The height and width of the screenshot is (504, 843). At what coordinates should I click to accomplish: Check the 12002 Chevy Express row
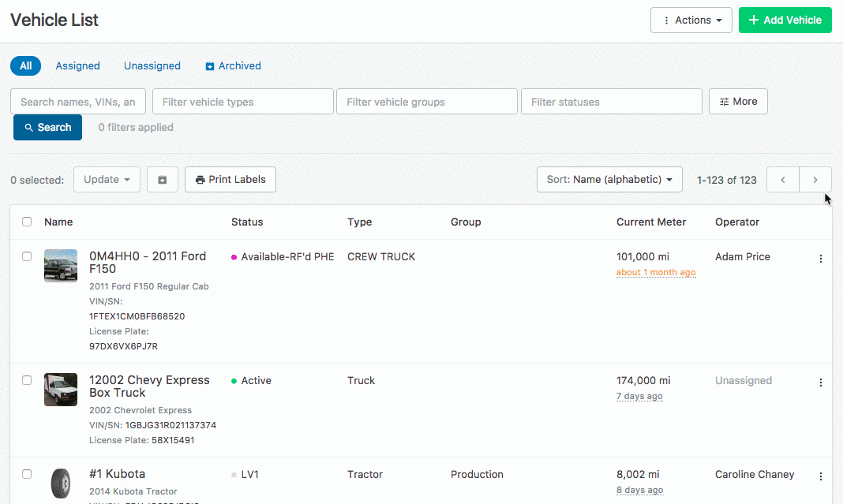click(x=27, y=380)
